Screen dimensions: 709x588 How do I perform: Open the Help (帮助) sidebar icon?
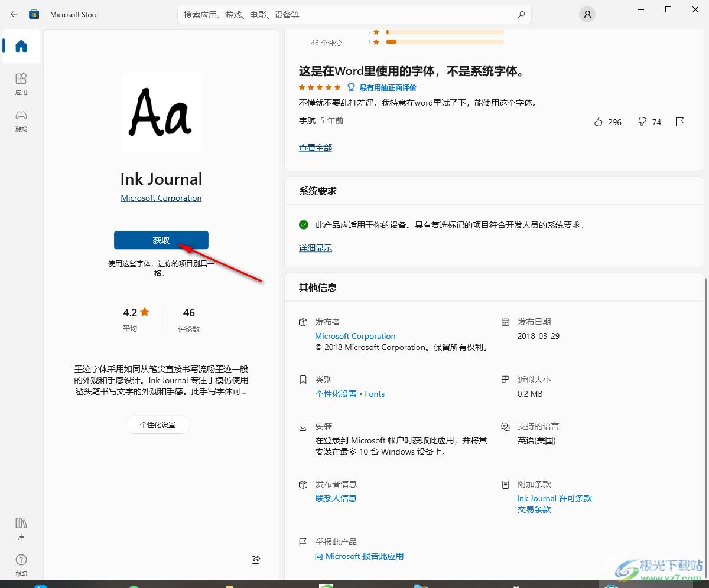(x=21, y=564)
